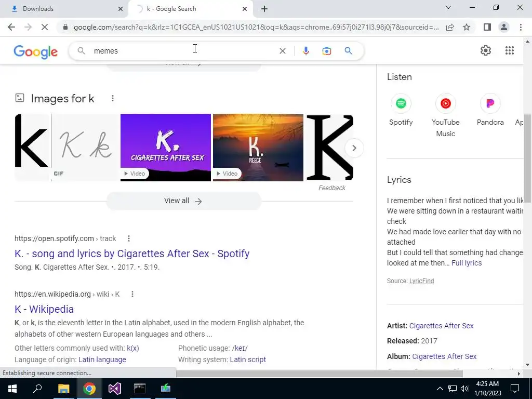
Task: Open the Latin language link
Action: 102,360
